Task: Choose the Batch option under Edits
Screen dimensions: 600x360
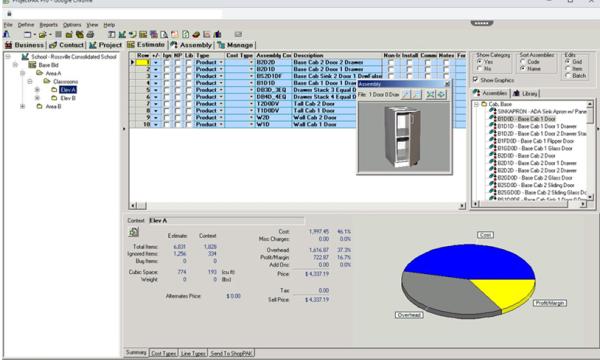Action: (567, 75)
